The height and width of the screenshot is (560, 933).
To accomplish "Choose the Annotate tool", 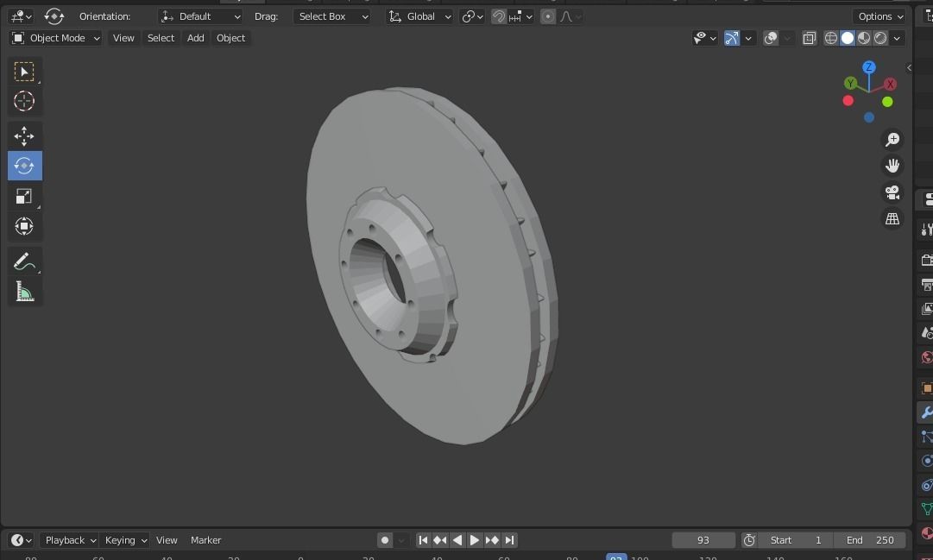I will point(24,261).
